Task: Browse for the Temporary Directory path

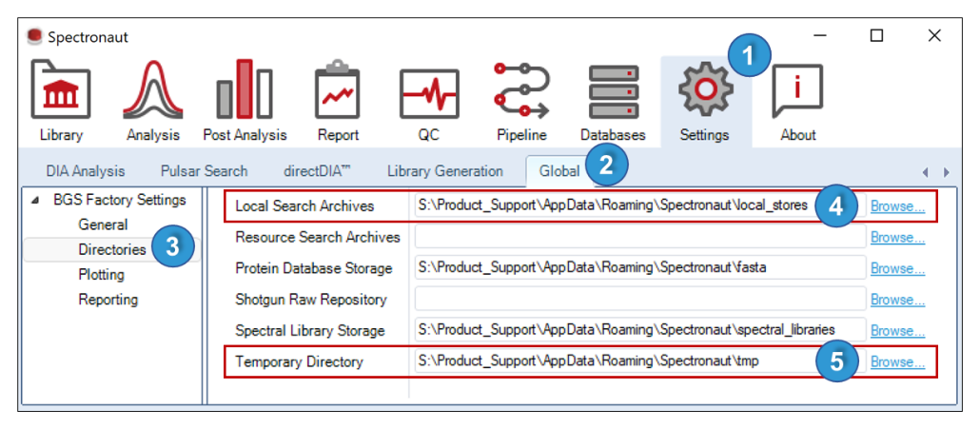Action: click(x=897, y=361)
